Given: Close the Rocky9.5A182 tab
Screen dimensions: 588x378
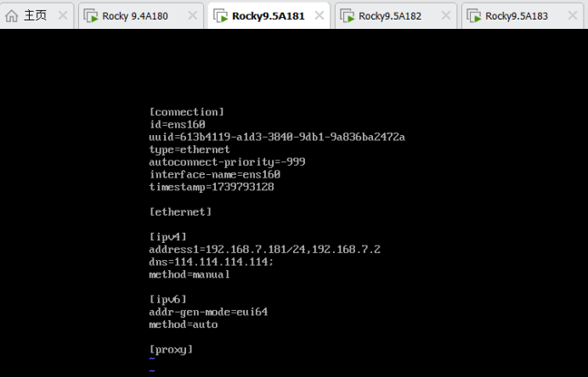Looking at the screenshot, I should [446, 15].
